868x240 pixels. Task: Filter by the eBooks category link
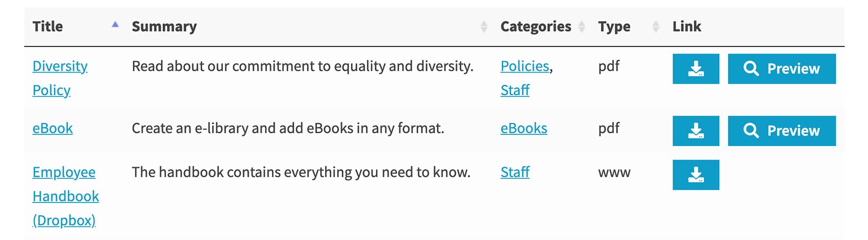[523, 128]
